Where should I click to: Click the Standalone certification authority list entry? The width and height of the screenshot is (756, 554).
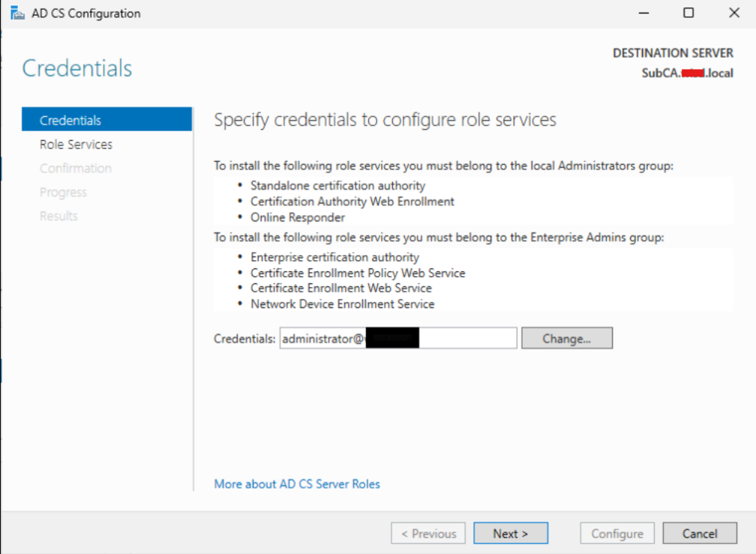(337, 185)
